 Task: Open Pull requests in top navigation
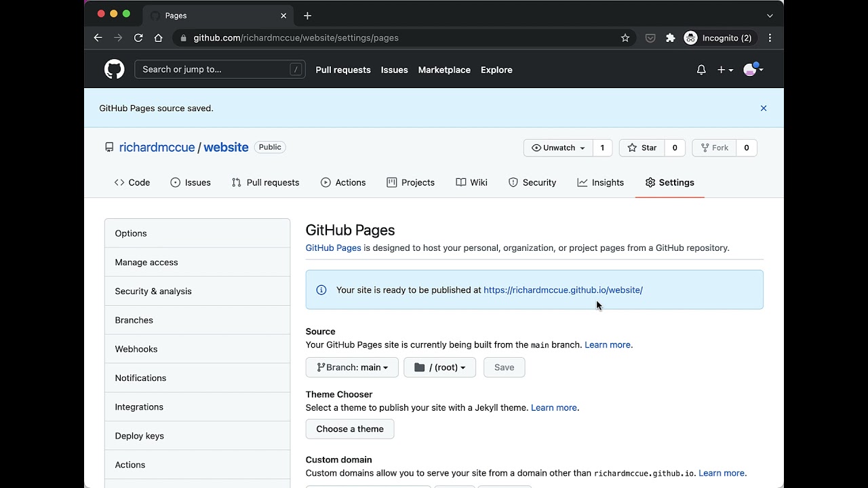[343, 70]
